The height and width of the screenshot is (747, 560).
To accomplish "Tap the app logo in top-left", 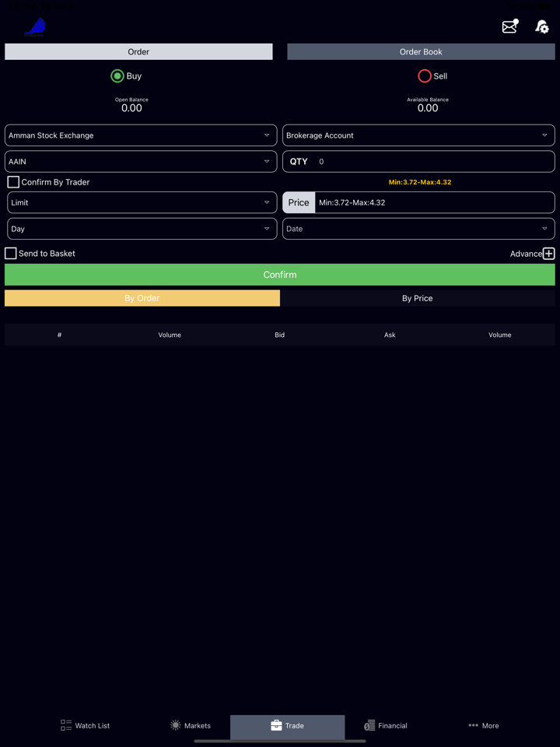I will coord(36,27).
